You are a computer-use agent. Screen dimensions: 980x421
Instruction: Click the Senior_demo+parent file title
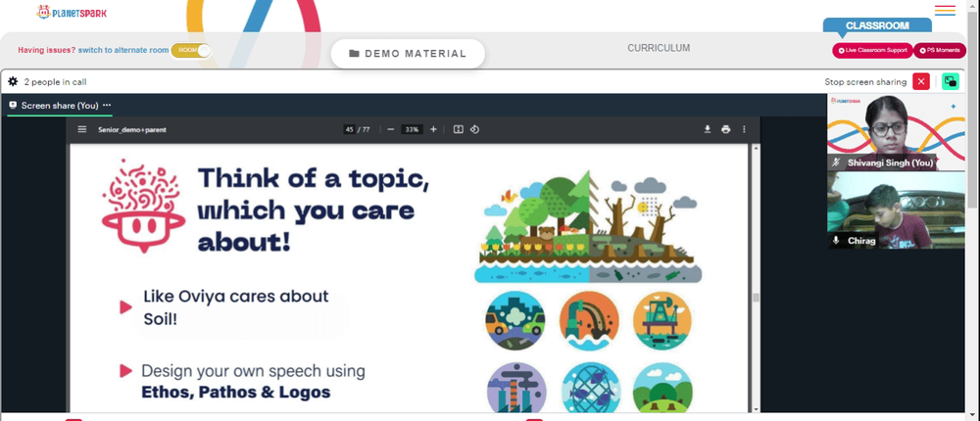click(x=132, y=130)
